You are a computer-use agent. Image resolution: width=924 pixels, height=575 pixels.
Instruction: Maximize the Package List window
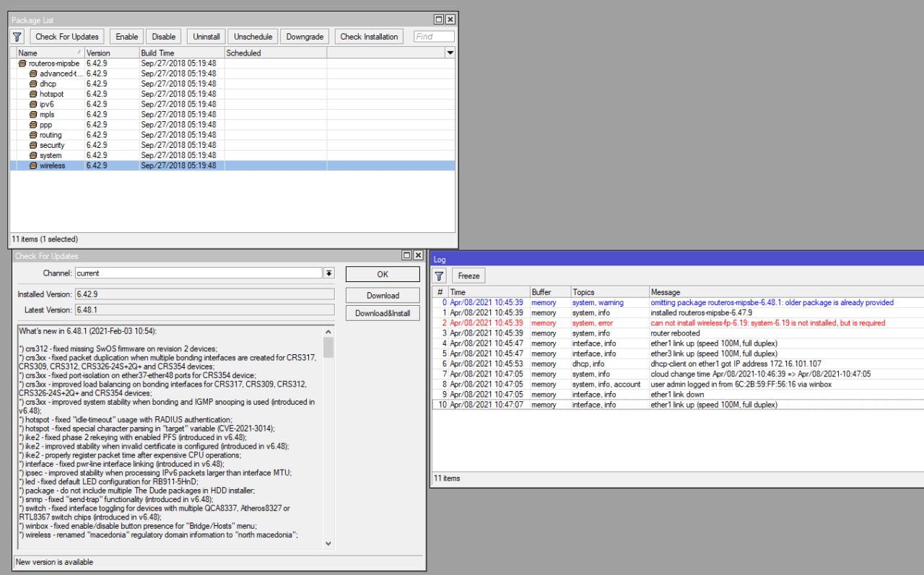click(x=439, y=19)
